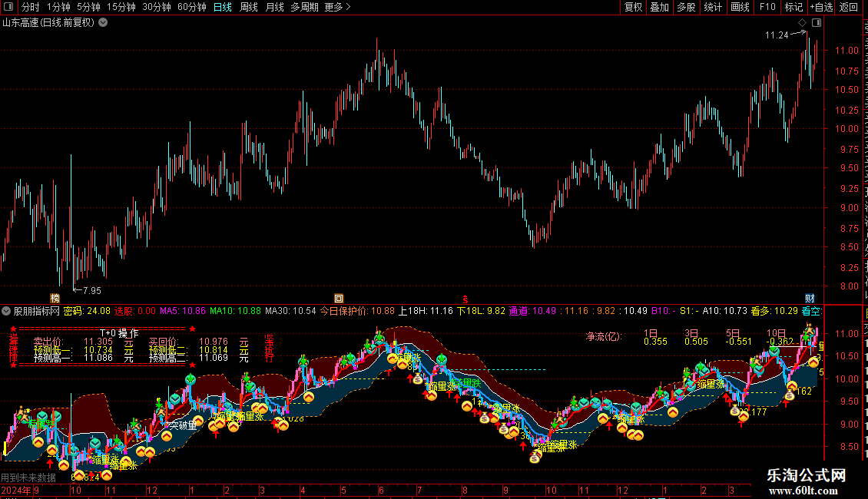The image size is (868, 499).
Task: Click the 返回 back button
Action: pyautogui.click(x=849, y=7)
